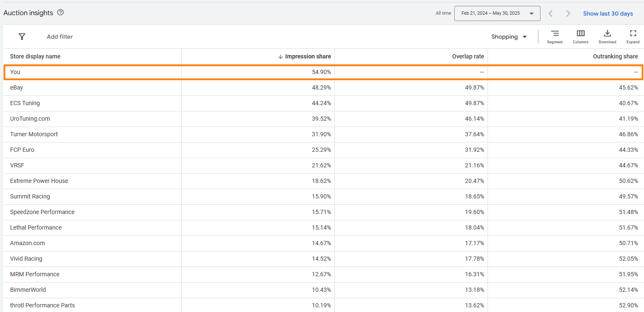Select the Speedzone Performance store name
Screen dimensions: 644x312
point(42,212)
